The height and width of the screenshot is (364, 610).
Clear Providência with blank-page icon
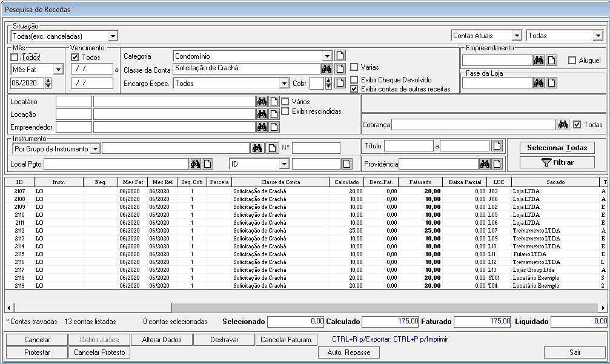click(497, 164)
